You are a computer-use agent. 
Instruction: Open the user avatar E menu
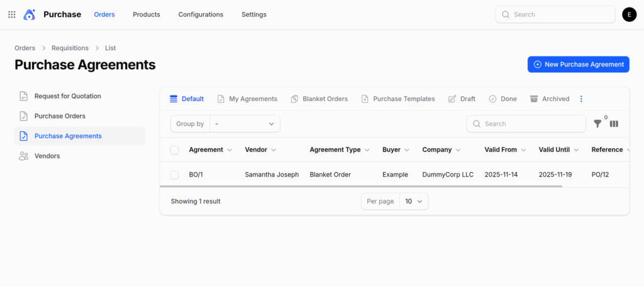pos(629,14)
